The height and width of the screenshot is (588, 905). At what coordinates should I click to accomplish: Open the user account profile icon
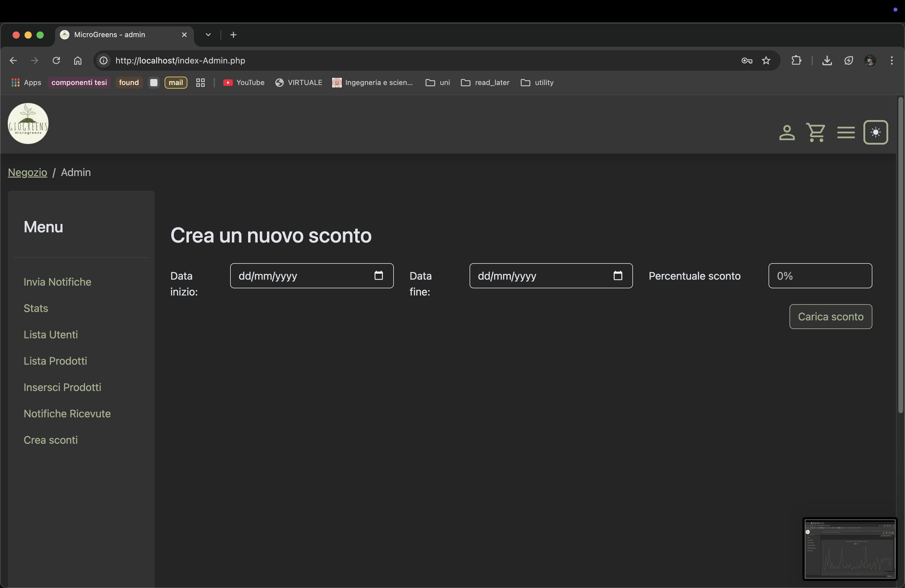(x=786, y=133)
